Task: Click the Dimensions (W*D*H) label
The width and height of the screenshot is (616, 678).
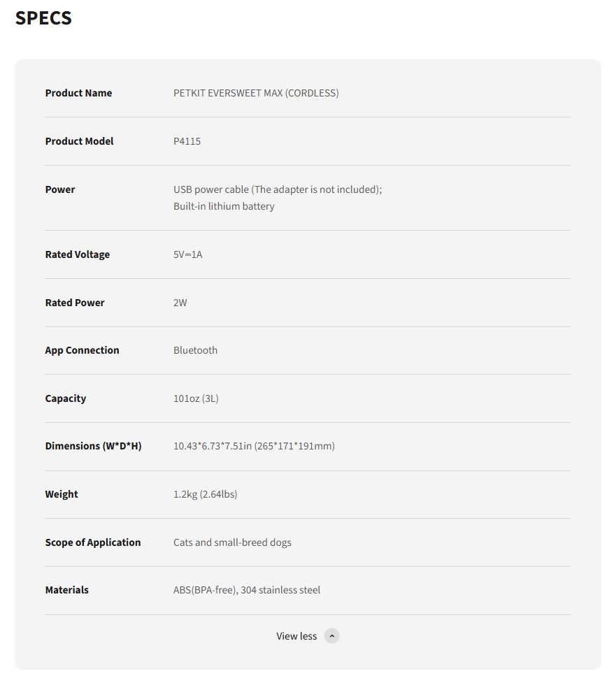Action: (x=93, y=446)
